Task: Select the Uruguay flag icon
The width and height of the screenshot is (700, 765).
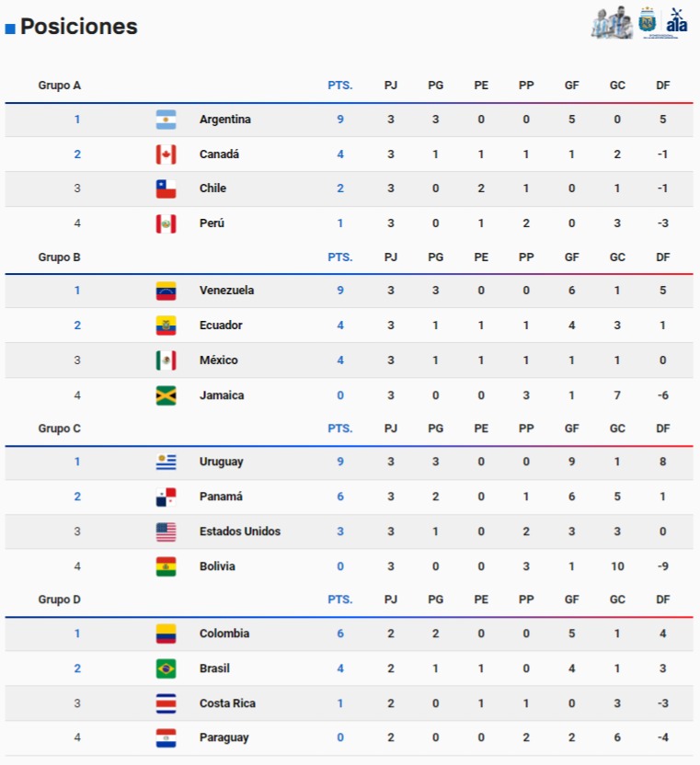Action: (x=166, y=462)
